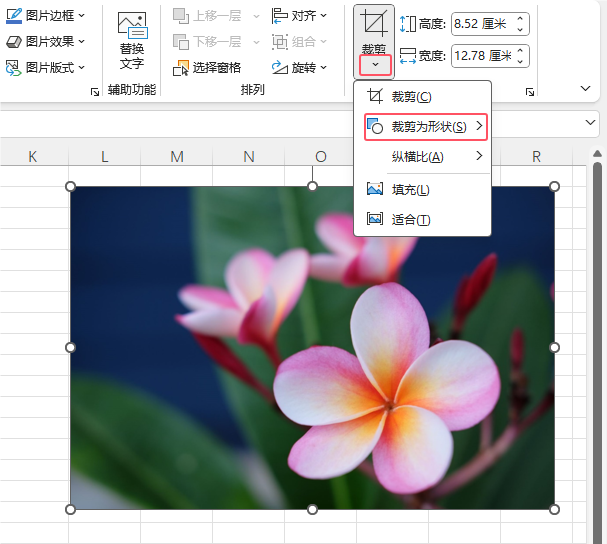Open the picture styles dialog launcher
The image size is (607, 544).
coord(95,92)
